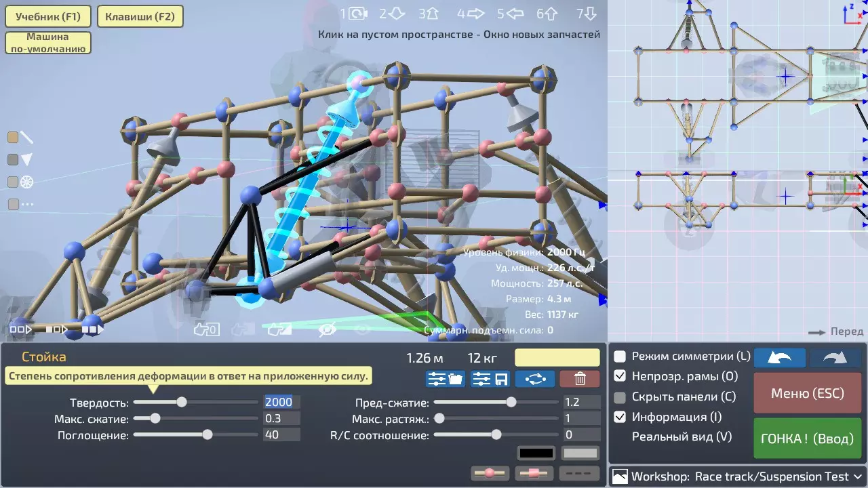Click Машина по-умолчанию button
Screen dimensions: 868x488
[48, 43]
